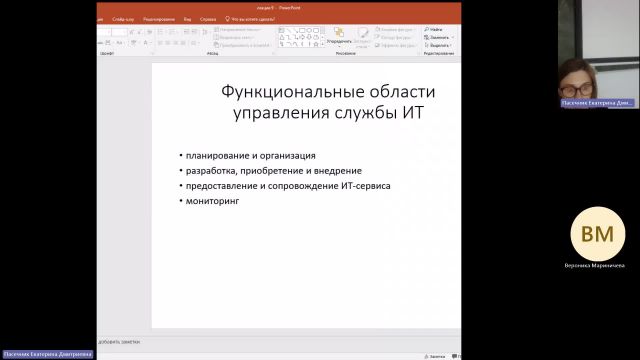
Task: Apply a numbered list
Action: 173,32
